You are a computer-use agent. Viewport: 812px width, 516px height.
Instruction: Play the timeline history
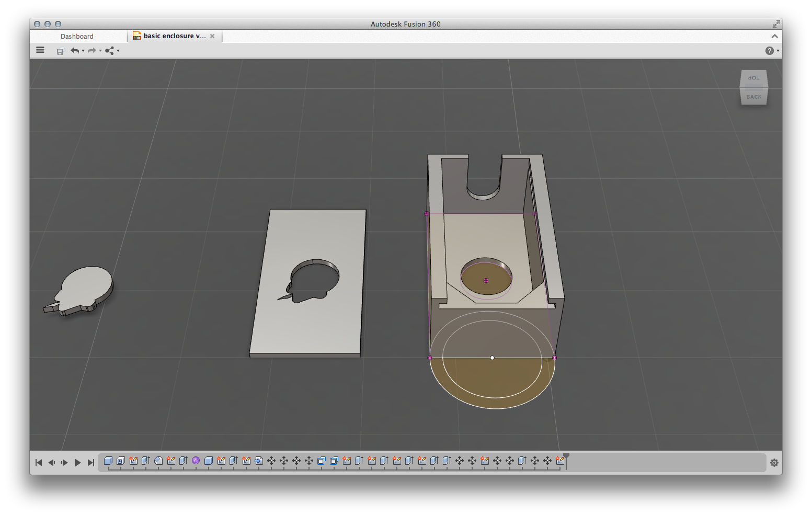click(77, 463)
